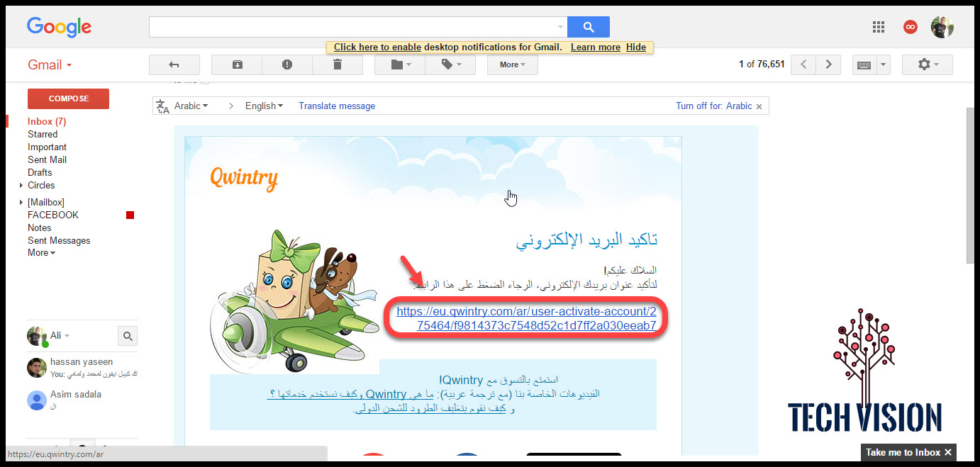Delete the message with trash icon
980x467 pixels.
tap(338, 64)
